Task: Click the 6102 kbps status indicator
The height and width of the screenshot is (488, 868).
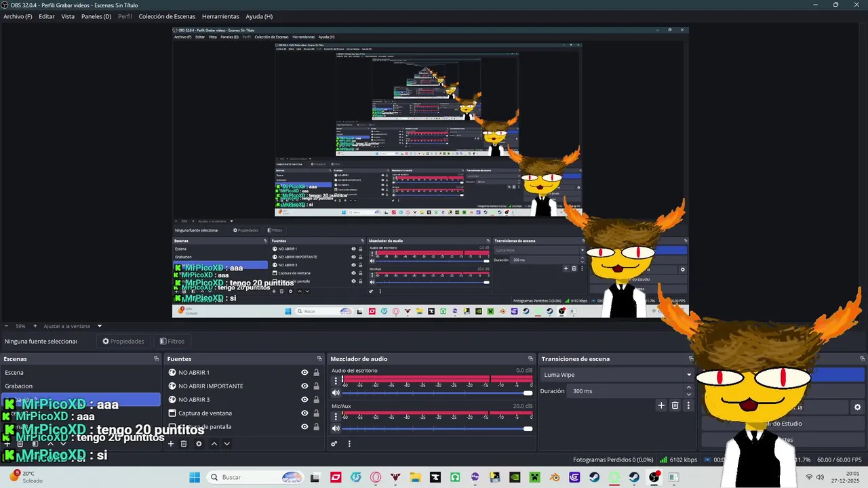Action: [x=678, y=460]
